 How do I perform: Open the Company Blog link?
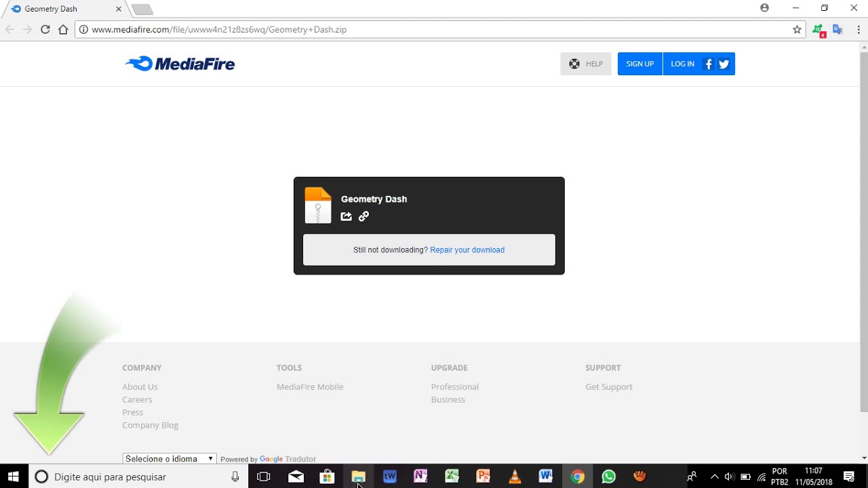click(151, 425)
